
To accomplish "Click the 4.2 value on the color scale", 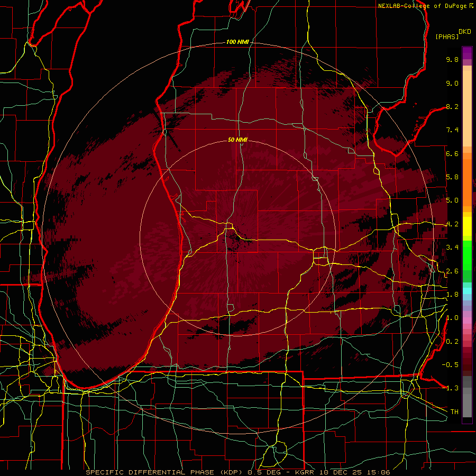I will pos(452,224).
